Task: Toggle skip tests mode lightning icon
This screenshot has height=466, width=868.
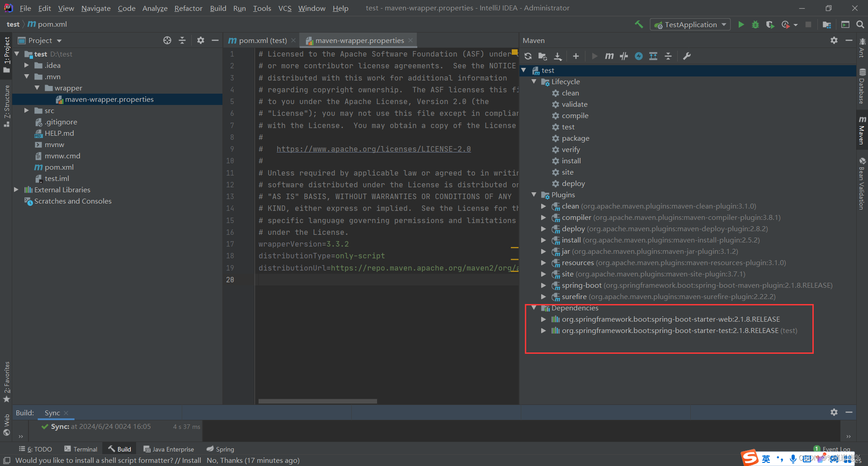Action: pyautogui.click(x=639, y=56)
